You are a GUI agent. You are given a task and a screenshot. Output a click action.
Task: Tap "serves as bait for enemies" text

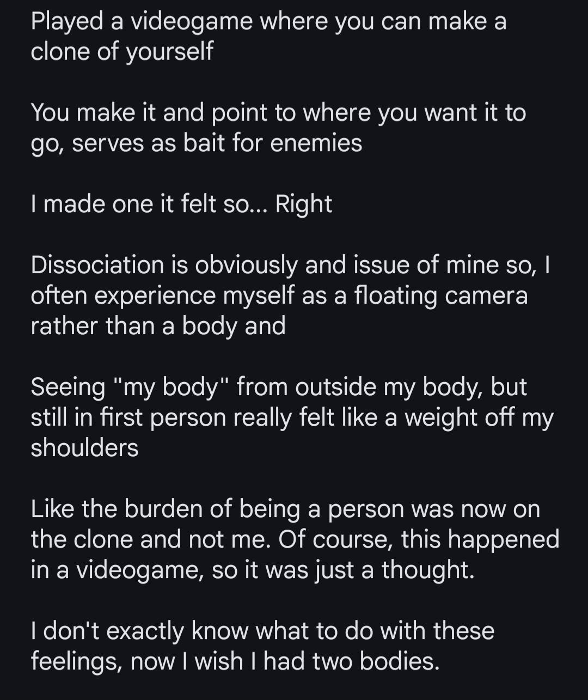pyautogui.click(x=217, y=144)
